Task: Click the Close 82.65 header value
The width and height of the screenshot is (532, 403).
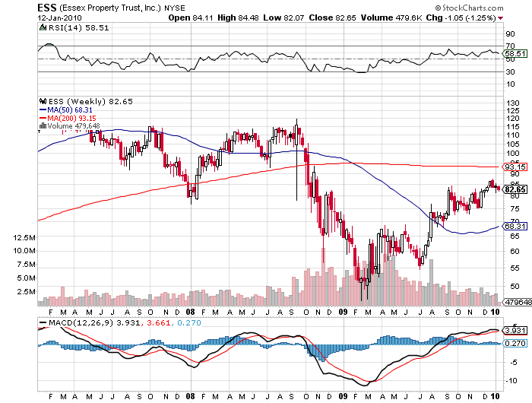Action: pyautogui.click(x=333, y=17)
